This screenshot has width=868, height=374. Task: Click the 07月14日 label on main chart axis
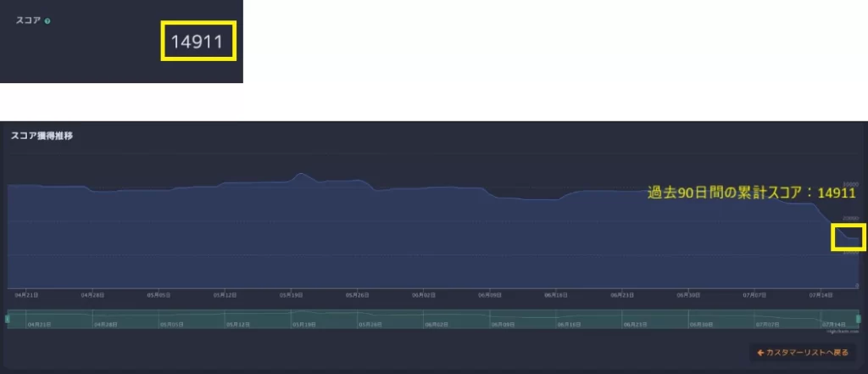(x=821, y=295)
